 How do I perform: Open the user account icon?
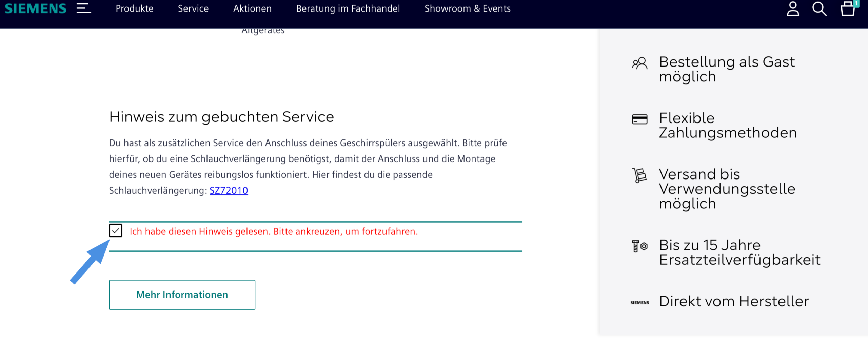pyautogui.click(x=793, y=9)
